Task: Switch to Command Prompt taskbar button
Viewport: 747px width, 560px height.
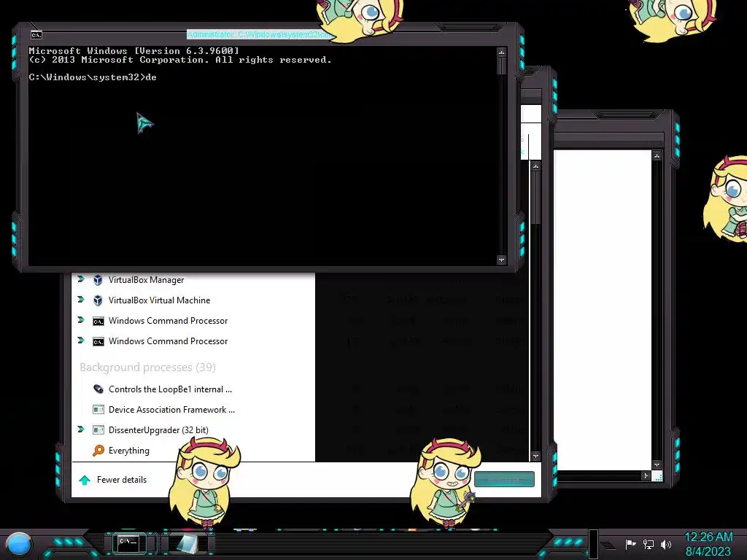Action: point(128,542)
